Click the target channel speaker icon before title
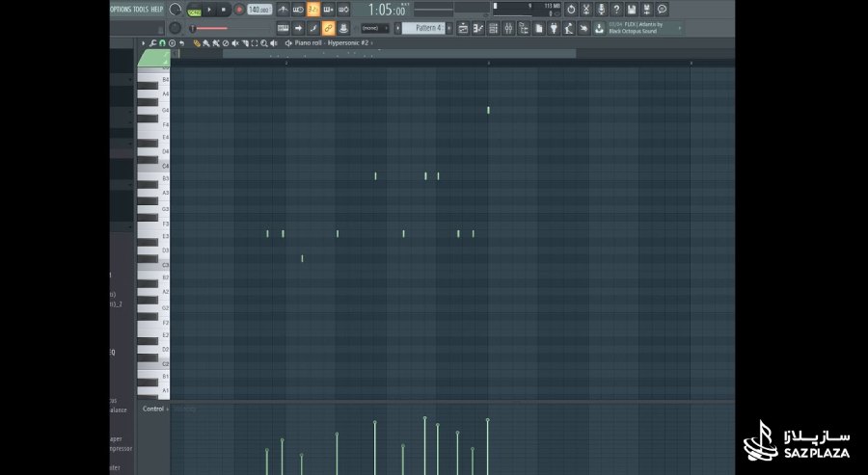 click(x=288, y=43)
